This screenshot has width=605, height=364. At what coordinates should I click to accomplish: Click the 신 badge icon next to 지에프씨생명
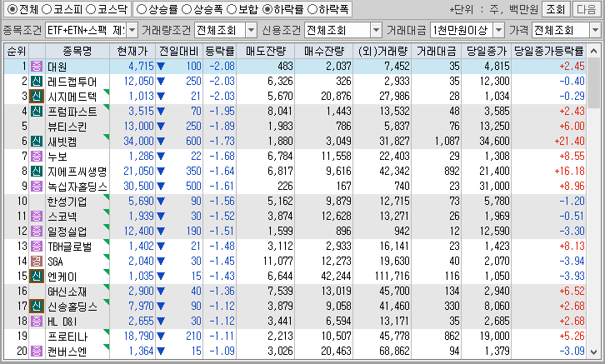click(x=37, y=172)
